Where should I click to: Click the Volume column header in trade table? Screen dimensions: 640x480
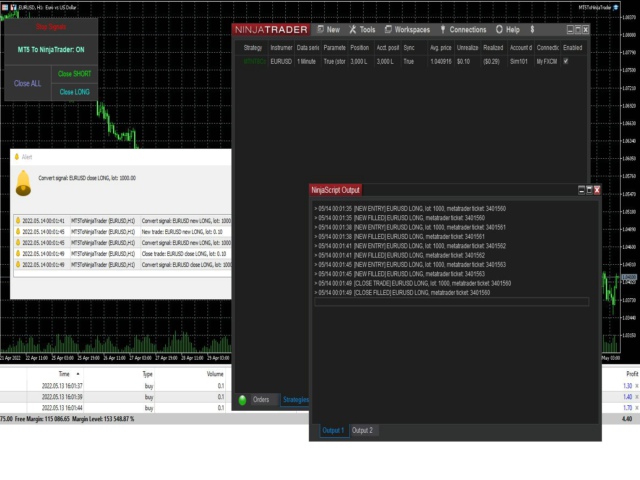coord(215,374)
